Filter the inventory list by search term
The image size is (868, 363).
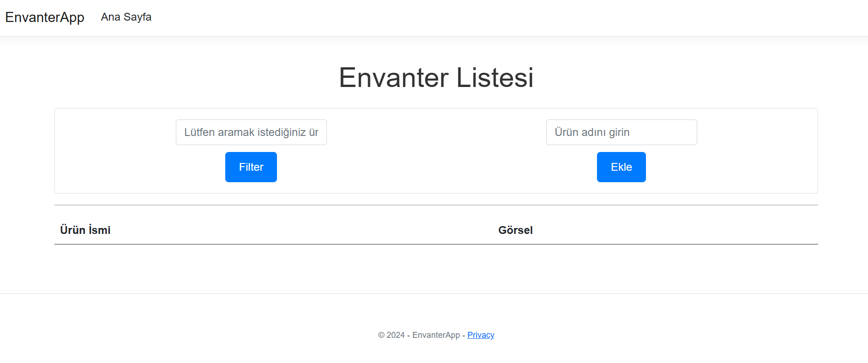tap(251, 167)
